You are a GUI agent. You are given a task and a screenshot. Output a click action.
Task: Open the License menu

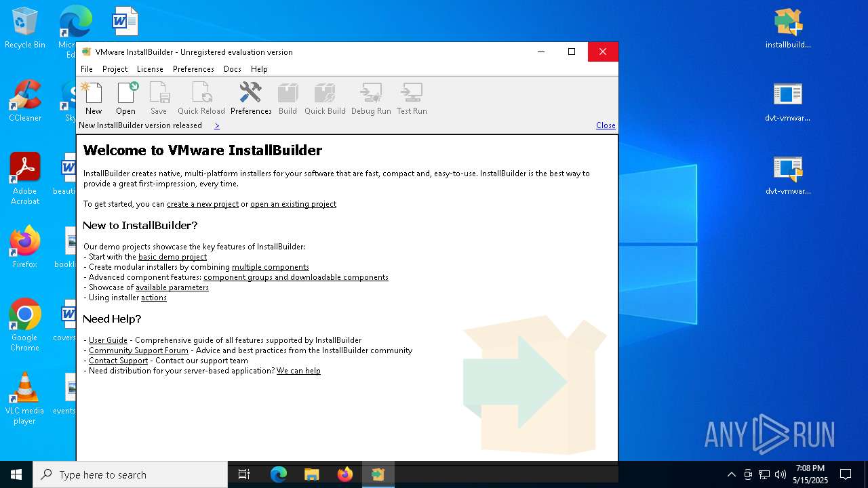pyautogui.click(x=150, y=69)
